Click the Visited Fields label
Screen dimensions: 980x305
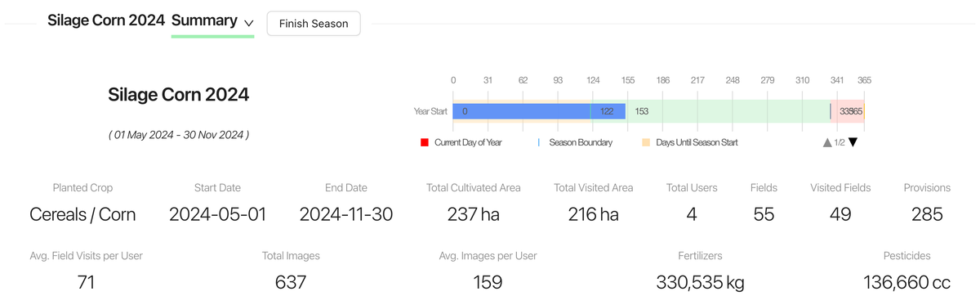tap(840, 187)
